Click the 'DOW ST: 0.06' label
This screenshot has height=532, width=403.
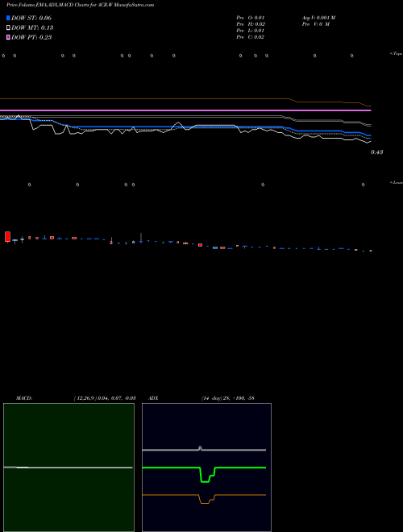[31, 18]
